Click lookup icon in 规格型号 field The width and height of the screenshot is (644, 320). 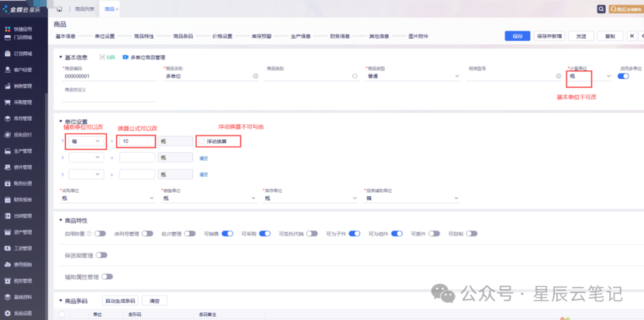[x=558, y=76]
